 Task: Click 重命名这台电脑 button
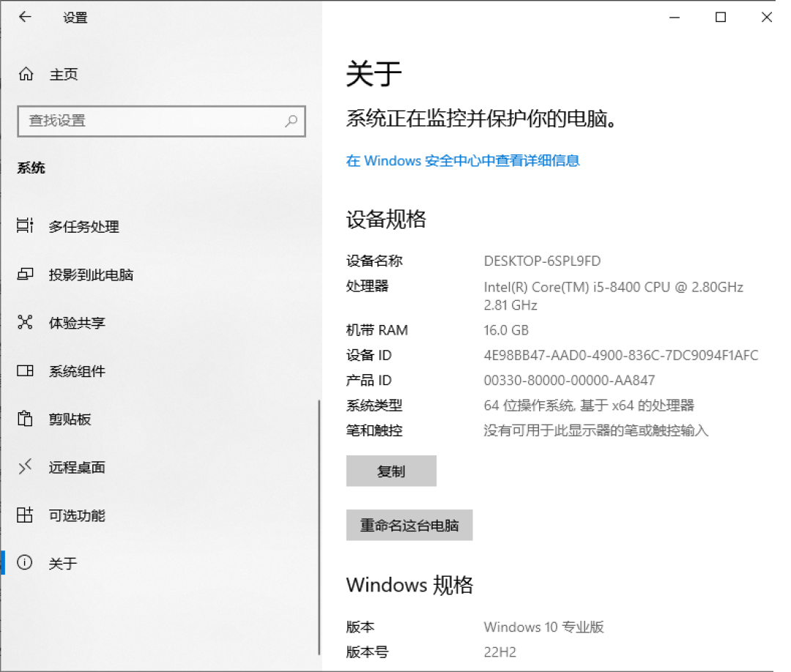[409, 525]
